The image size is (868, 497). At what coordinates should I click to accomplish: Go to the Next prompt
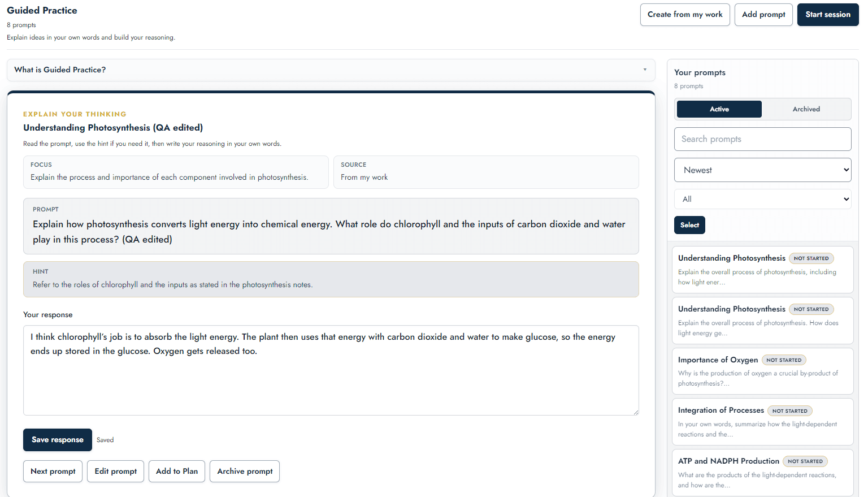coord(53,472)
